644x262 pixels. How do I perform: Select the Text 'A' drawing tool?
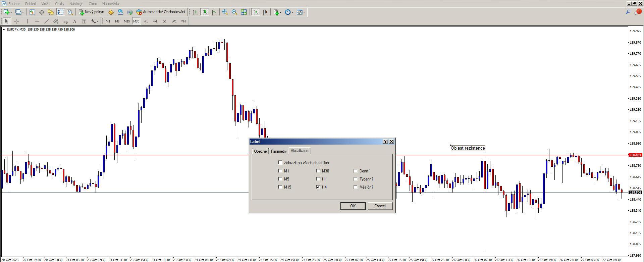[x=74, y=21]
